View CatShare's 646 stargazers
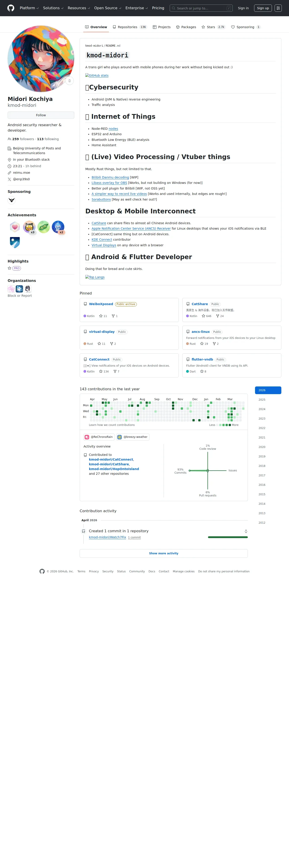This screenshot has width=289, height=868. point(207,316)
